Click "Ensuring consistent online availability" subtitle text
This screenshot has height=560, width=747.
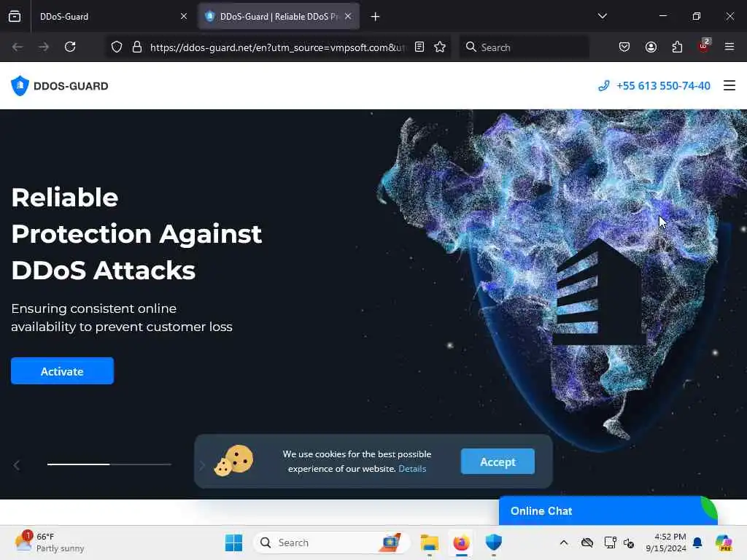[122, 318]
